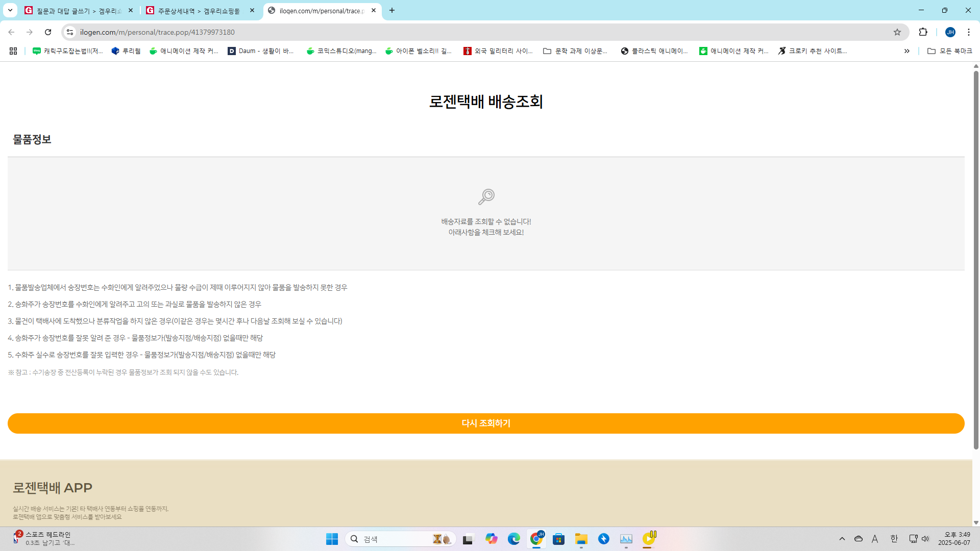Switch to 질문과 대답 글쓰기 tab

(79, 11)
